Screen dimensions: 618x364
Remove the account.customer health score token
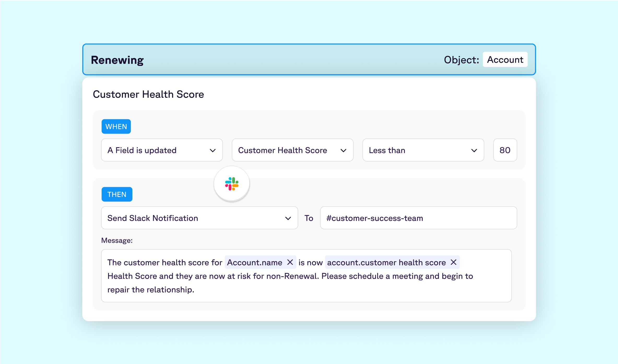(454, 262)
